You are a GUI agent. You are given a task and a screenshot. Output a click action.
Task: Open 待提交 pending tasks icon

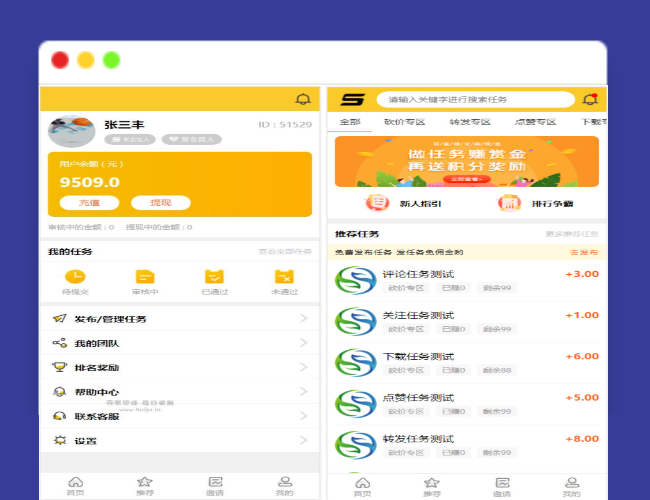[x=75, y=277]
